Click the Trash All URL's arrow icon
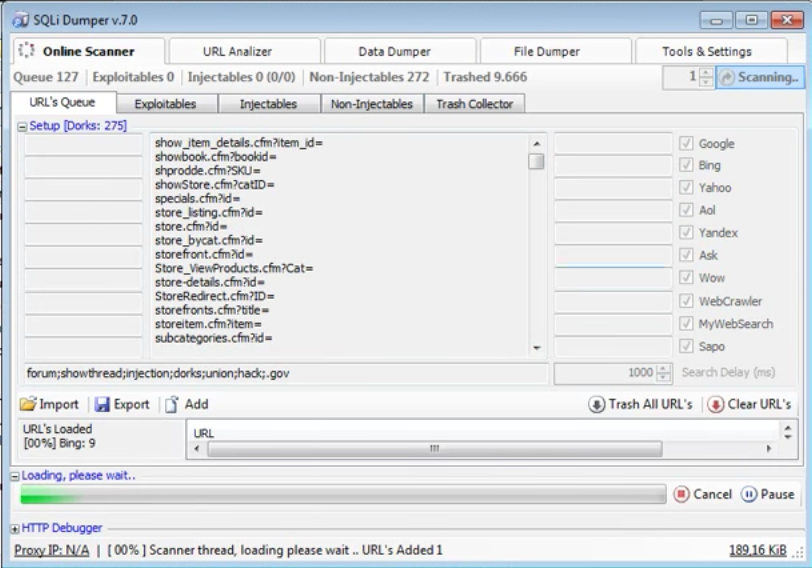 pyautogui.click(x=596, y=404)
